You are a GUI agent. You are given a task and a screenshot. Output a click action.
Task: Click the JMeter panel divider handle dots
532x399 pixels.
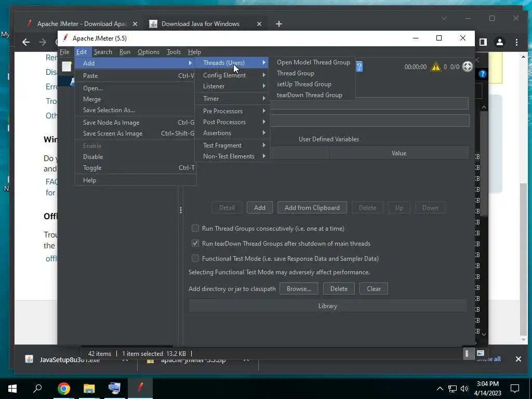pyautogui.click(x=180, y=210)
